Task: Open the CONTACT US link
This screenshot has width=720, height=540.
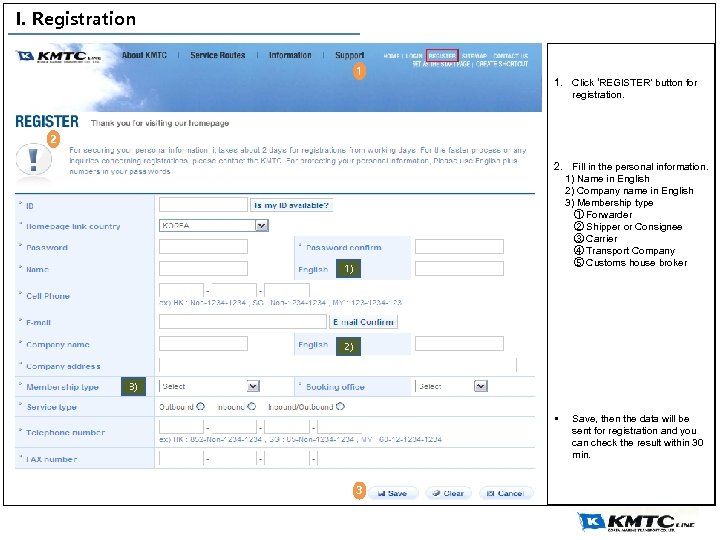Action: (x=511, y=56)
